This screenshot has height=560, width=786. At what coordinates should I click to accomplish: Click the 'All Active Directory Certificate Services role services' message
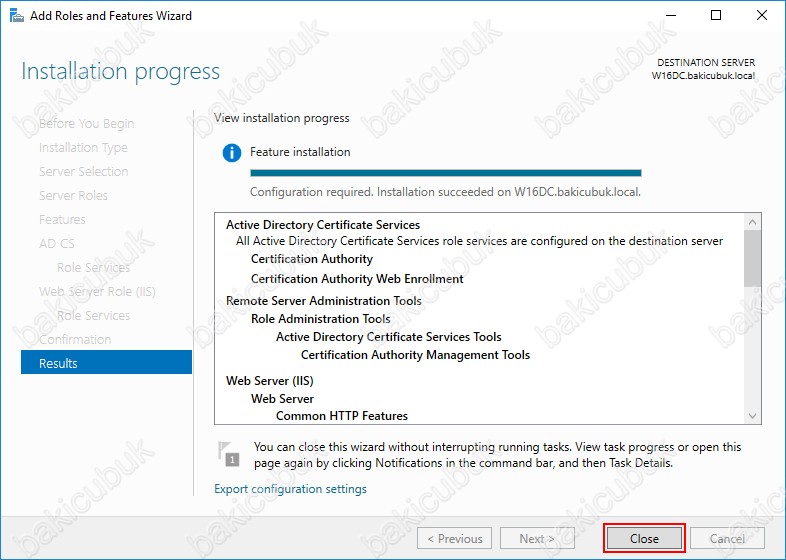pos(479,241)
